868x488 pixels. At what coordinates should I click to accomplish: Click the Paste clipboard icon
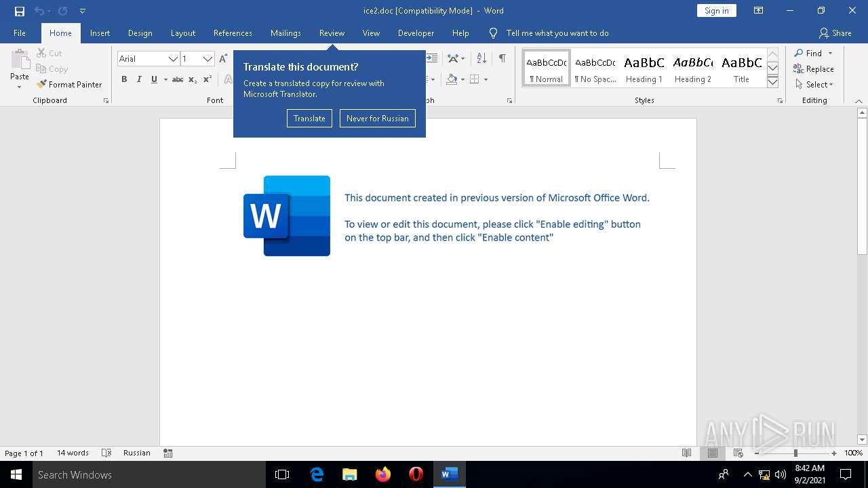tap(20, 59)
